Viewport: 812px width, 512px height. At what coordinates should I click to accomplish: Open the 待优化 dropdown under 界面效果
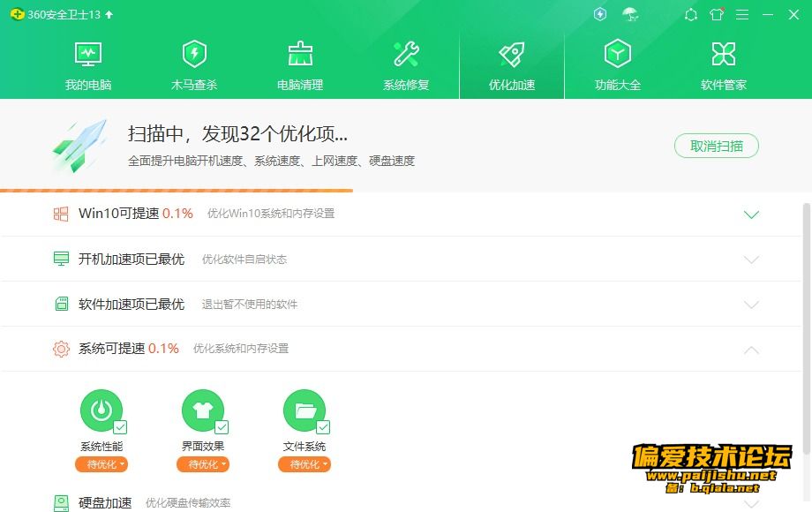203,464
